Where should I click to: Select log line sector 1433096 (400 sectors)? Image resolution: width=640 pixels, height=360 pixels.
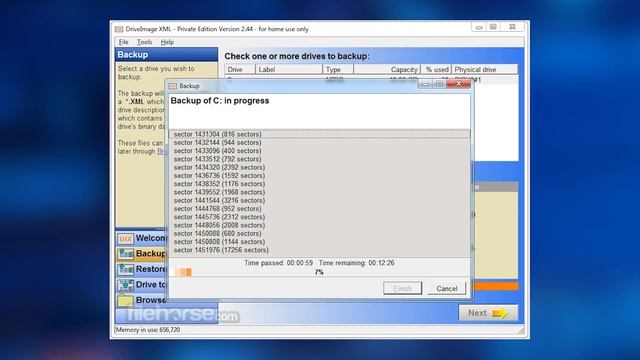(320, 151)
